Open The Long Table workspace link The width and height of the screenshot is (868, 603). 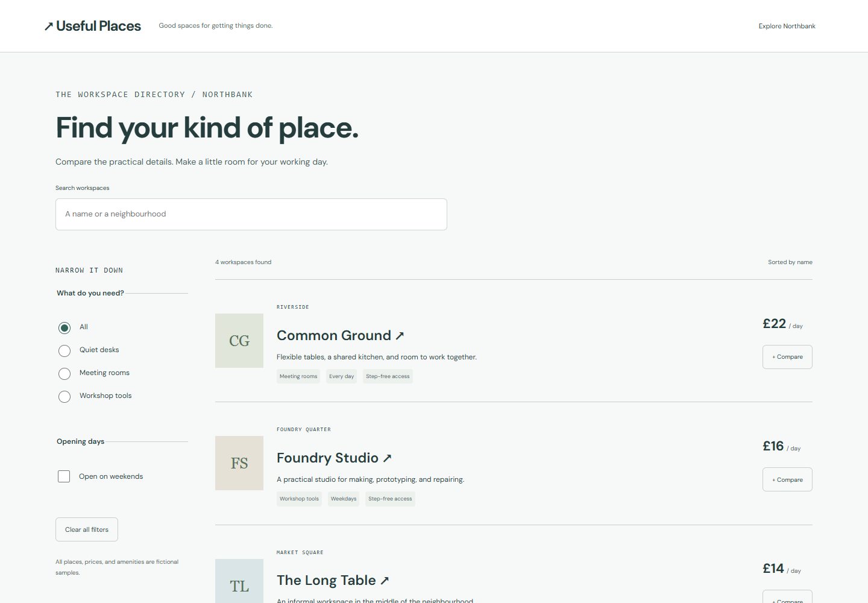[333, 580]
